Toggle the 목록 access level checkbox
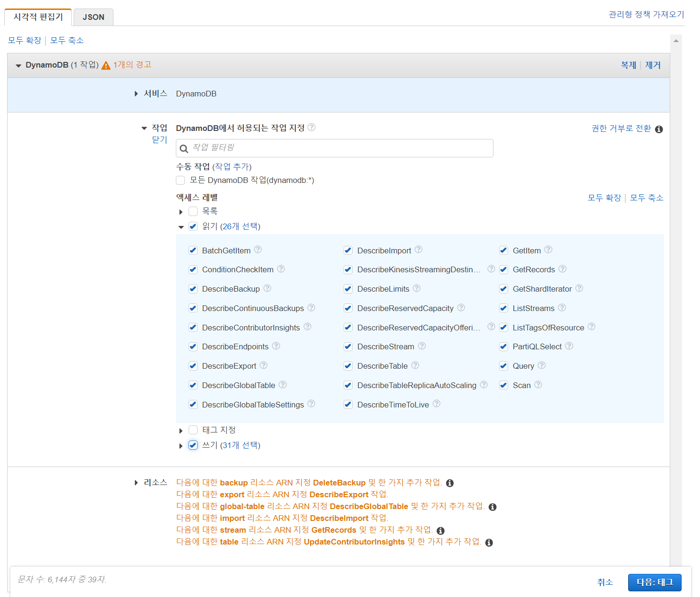The width and height of the screenshot is (700, 597). coord(193,211)
